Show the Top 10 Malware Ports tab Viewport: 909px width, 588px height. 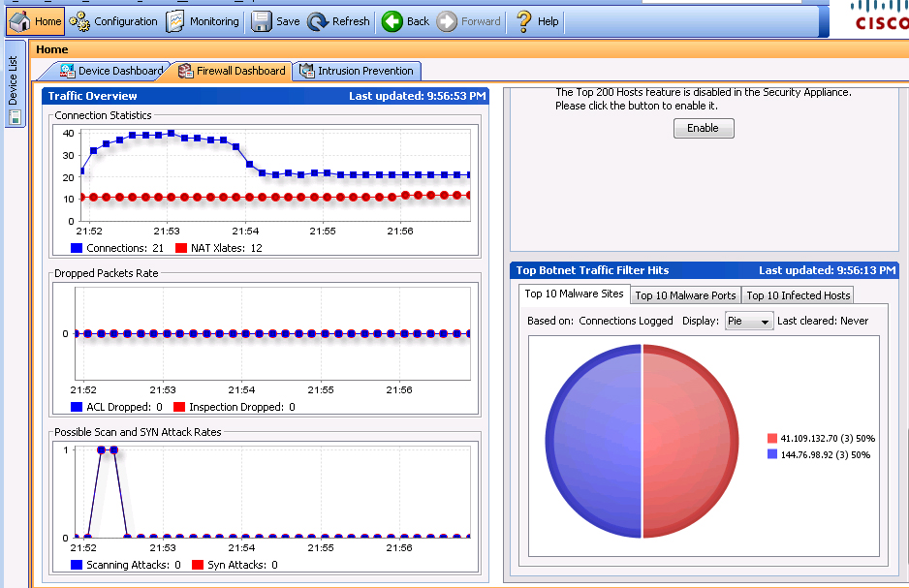(685, 295)
